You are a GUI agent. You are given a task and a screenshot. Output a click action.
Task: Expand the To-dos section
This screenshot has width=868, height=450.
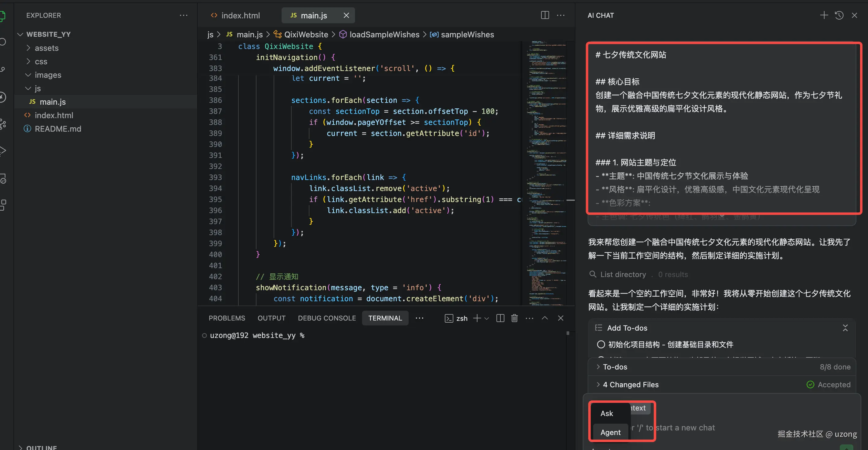[x=615, y=367]
